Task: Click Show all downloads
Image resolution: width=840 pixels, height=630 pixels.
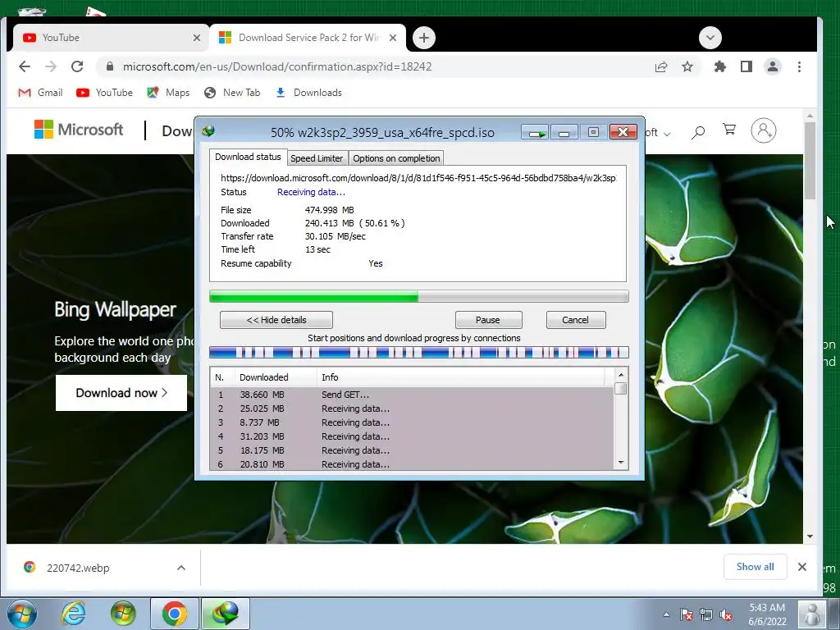Action: [x=755, y=567]
